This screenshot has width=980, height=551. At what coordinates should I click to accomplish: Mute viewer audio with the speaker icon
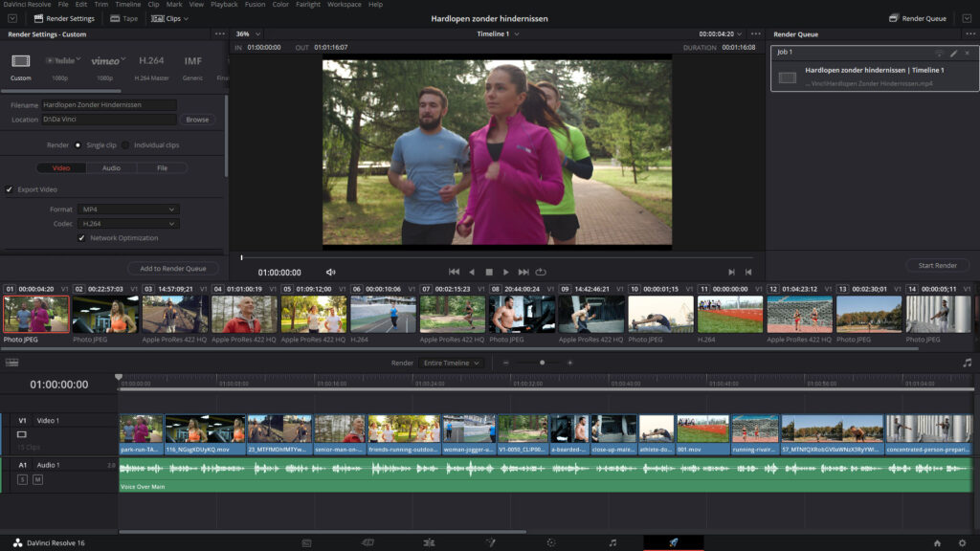pos(330,273)
